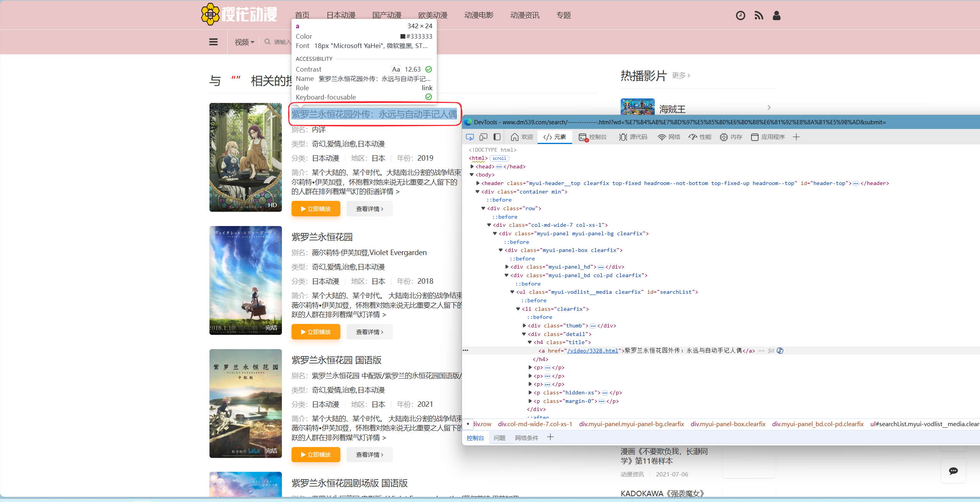Viewport: 980px width, 502px height.
Task: Toggle device emulation icon in DevTools
Action: (483, 137)
